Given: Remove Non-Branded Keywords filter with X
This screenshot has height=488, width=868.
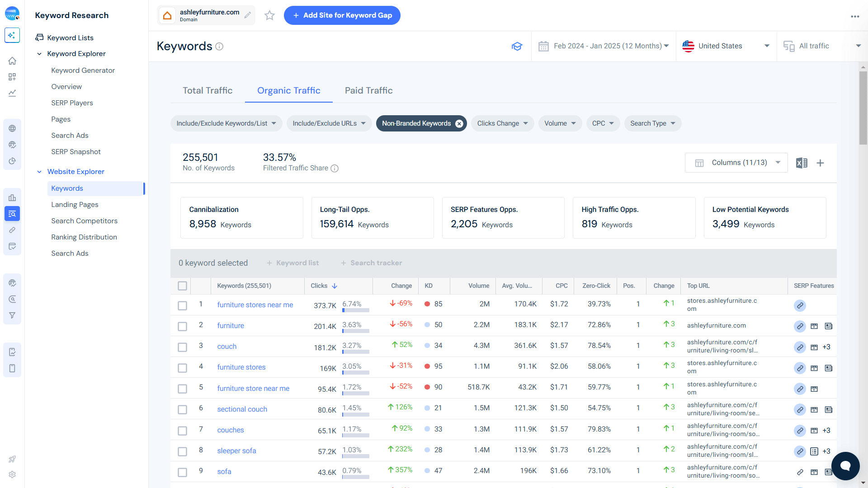Looking at the screenshot, I should (459, 123).
